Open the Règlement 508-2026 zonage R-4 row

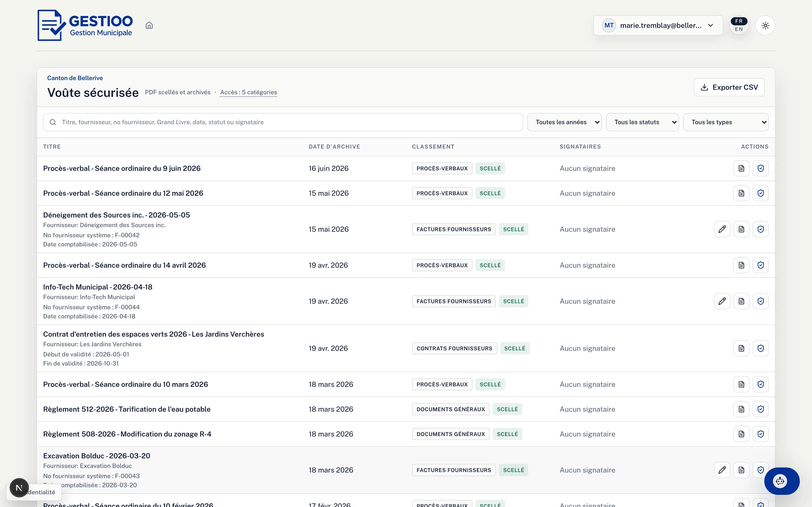point(406,434)
